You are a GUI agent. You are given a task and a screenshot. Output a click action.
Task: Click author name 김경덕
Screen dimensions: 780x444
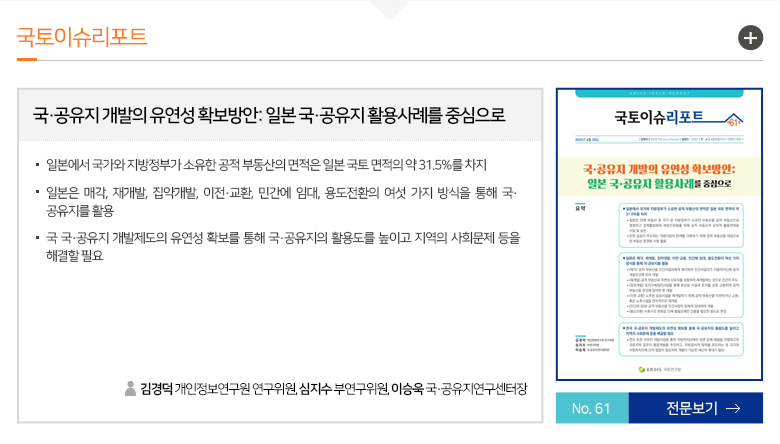(157, 388)
